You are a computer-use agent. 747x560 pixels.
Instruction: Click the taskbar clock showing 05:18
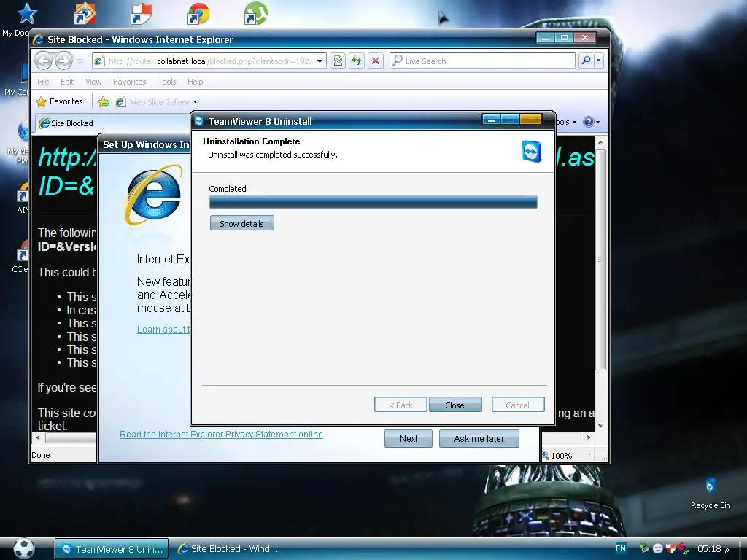[x=713, y=548]
